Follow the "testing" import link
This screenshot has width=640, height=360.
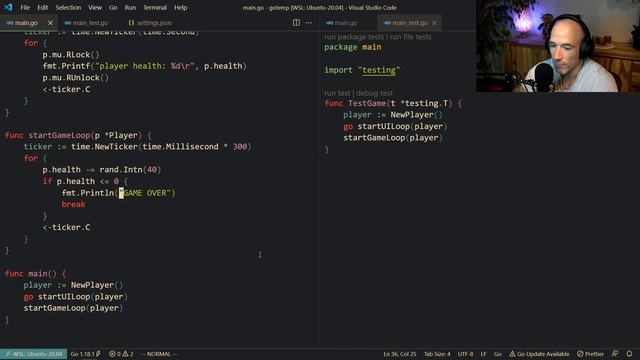tap(379, 70)
